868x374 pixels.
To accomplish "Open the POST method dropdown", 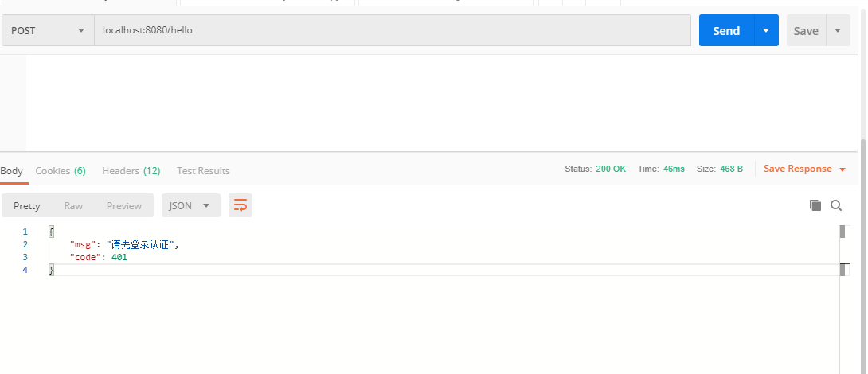I will (48, 30).
